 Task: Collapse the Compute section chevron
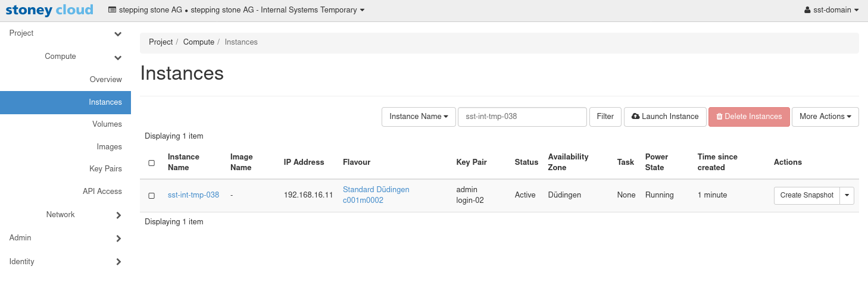pos(118,57)
